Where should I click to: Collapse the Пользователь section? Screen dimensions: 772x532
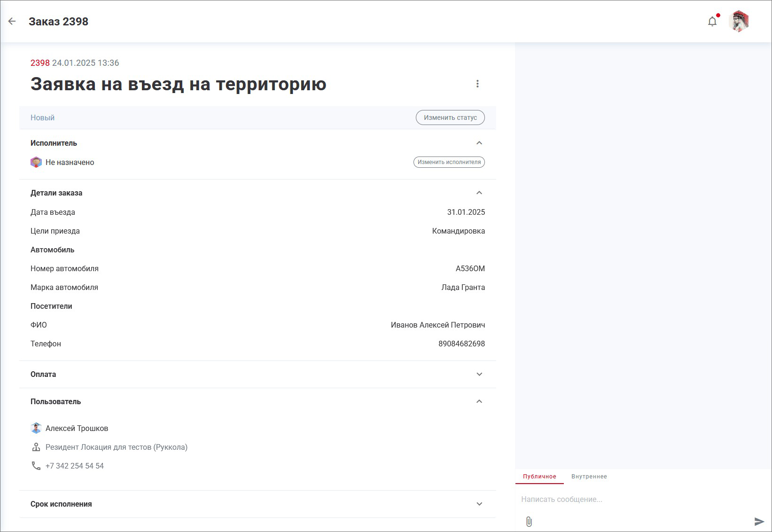click(x=479, y=401)
